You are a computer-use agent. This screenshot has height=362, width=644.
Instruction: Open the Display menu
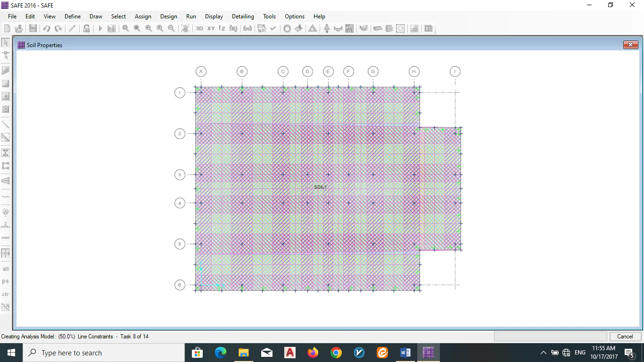point(214,16)
